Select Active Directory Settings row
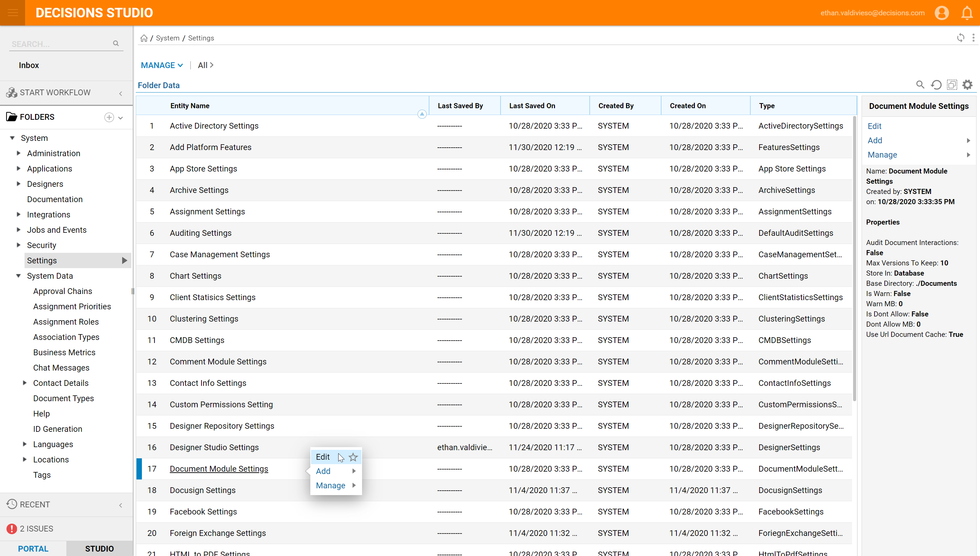This screenshot has width=980, height=556. [x=494, y=126]
